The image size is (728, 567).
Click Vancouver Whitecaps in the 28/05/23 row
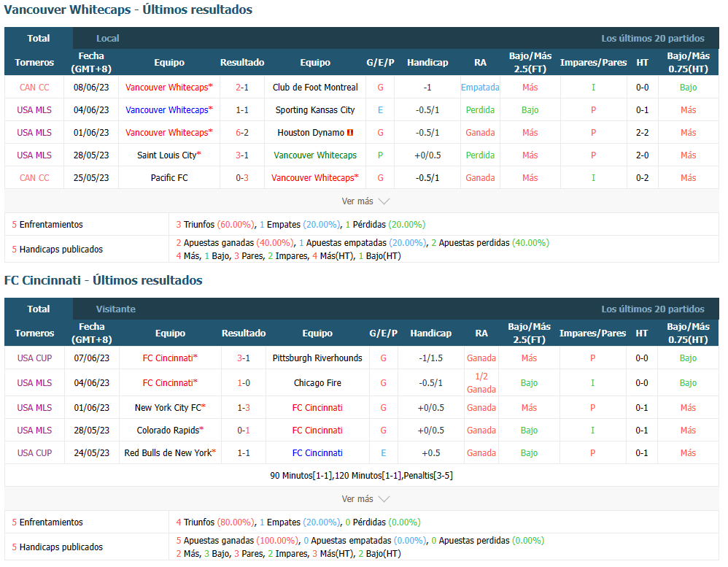pos(315,155)
